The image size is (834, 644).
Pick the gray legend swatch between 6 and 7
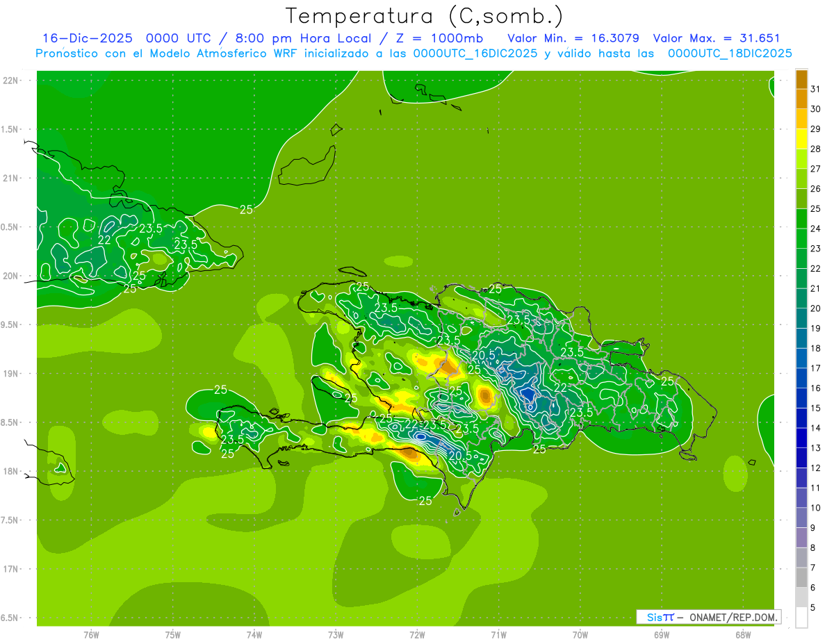click(801, 577)
